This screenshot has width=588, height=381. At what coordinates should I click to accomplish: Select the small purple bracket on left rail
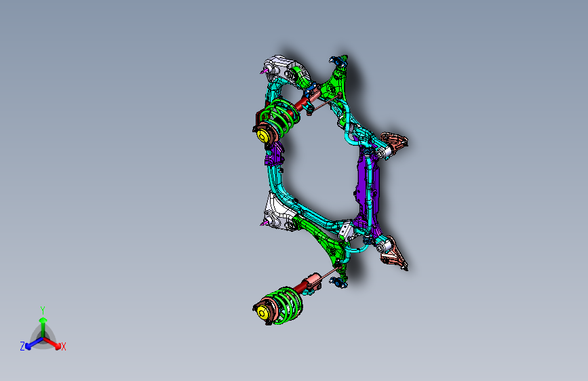(x=274, y=154)
